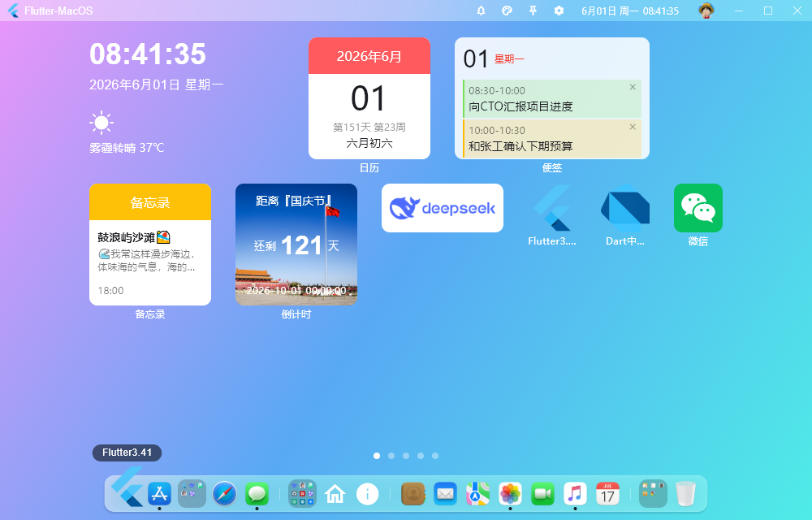This screenshot has height=520, width=812.
Task: Click the weather sun icon
Action: (x=101, y=123)
